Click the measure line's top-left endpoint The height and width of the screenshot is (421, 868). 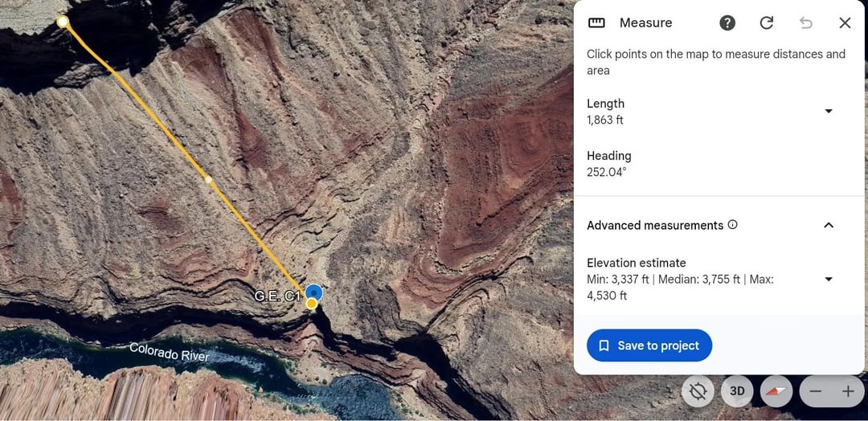coord(63,22)
